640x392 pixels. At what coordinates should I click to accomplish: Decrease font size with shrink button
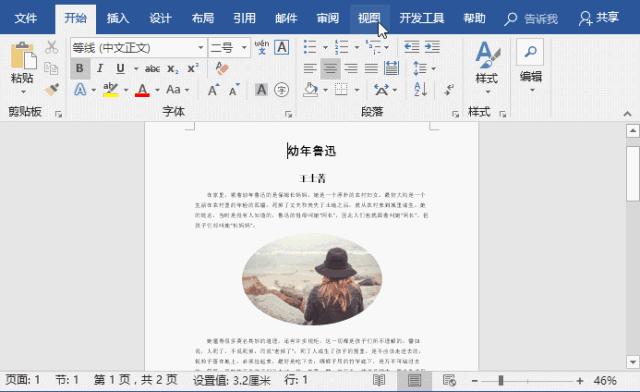click(x=234, y=89)
